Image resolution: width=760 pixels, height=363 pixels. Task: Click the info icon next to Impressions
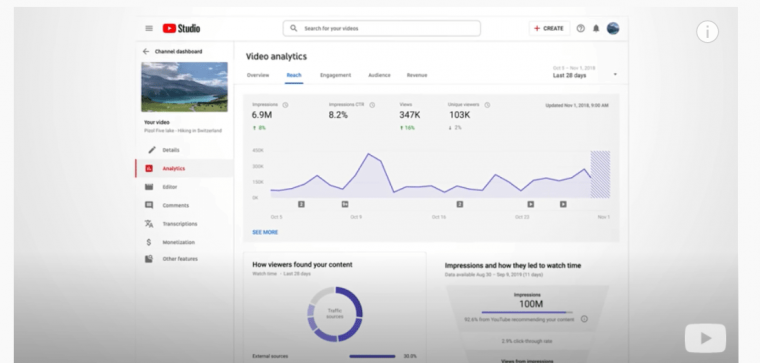(x=285, y=105)
